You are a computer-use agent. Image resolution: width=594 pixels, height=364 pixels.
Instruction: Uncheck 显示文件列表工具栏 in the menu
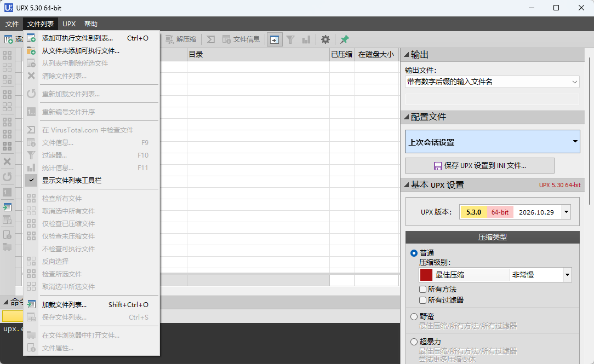(x=92, y=181)
